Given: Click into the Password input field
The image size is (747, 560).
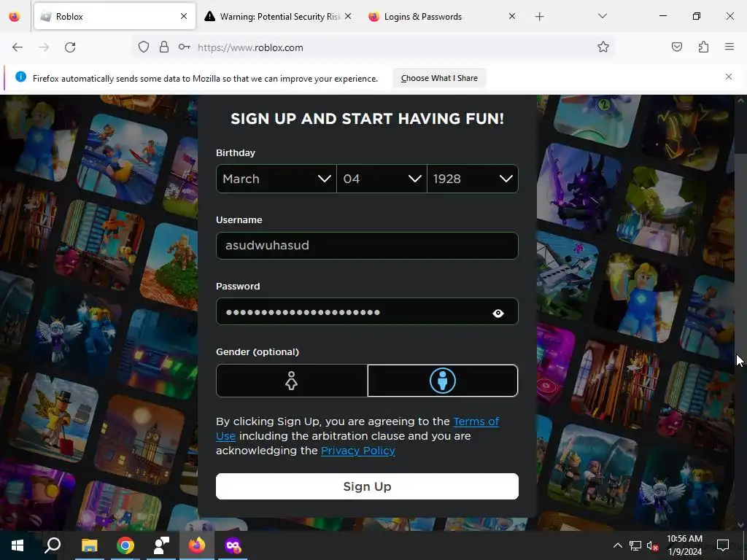Looking at the screenshot, I should pyautogui.click(x=367, y=311).
